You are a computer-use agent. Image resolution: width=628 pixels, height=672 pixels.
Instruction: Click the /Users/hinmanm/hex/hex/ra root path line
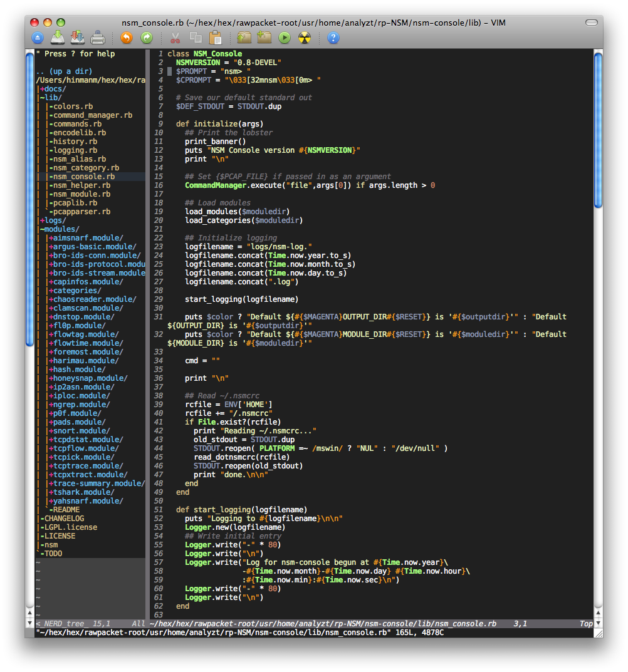point(90,80)
